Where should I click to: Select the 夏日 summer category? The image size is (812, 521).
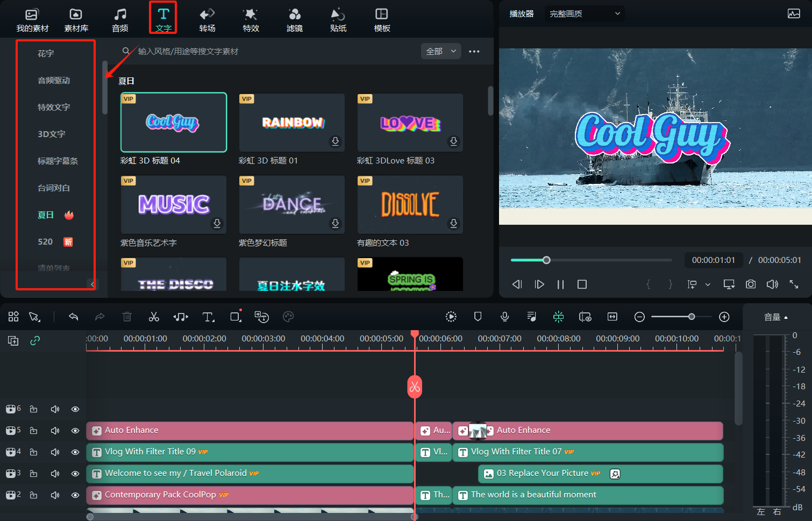tap(46, 215)
